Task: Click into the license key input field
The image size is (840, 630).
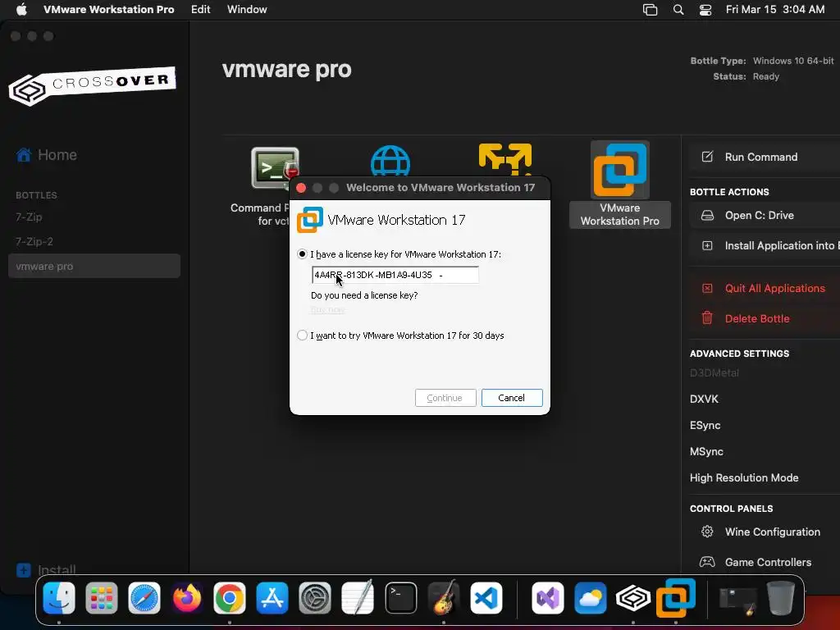Action: click(x=395, y=275)
